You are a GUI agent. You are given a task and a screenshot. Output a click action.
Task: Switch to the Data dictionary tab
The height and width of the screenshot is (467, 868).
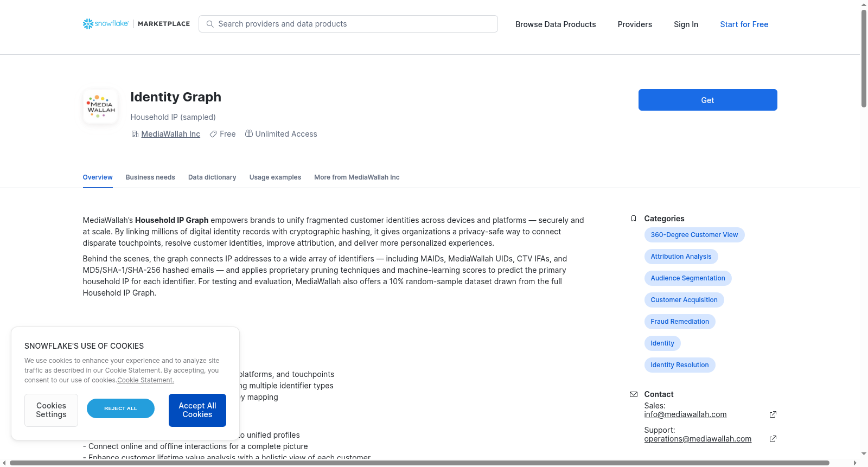[x=212, y=177]
